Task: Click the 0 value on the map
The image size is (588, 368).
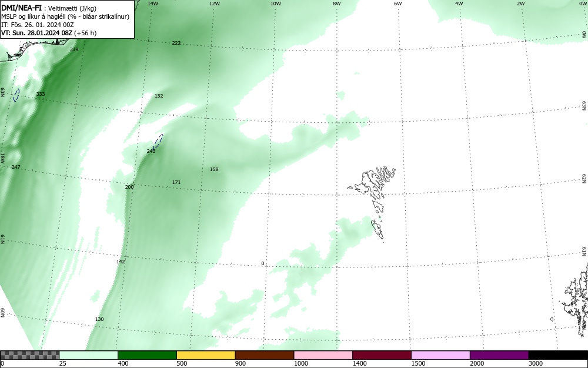Action: coord(262,264)
